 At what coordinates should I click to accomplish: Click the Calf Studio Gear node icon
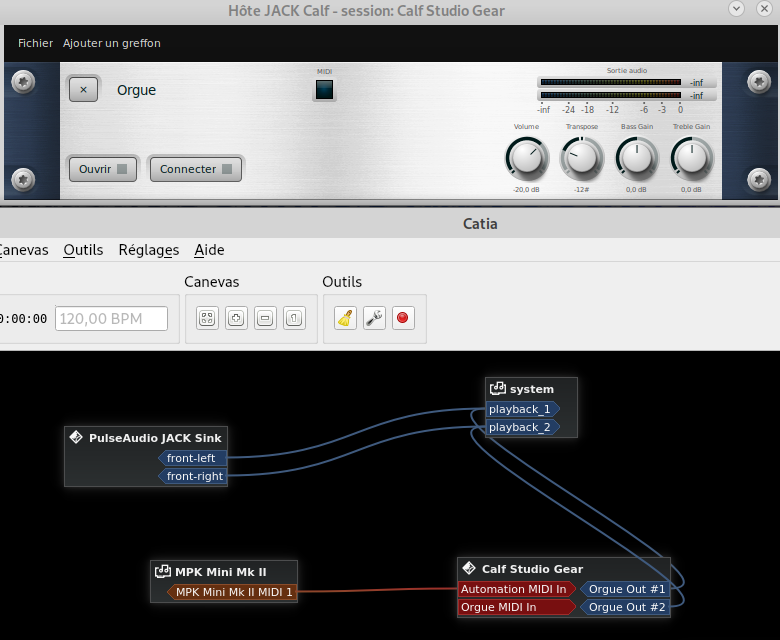pos(469,568)
